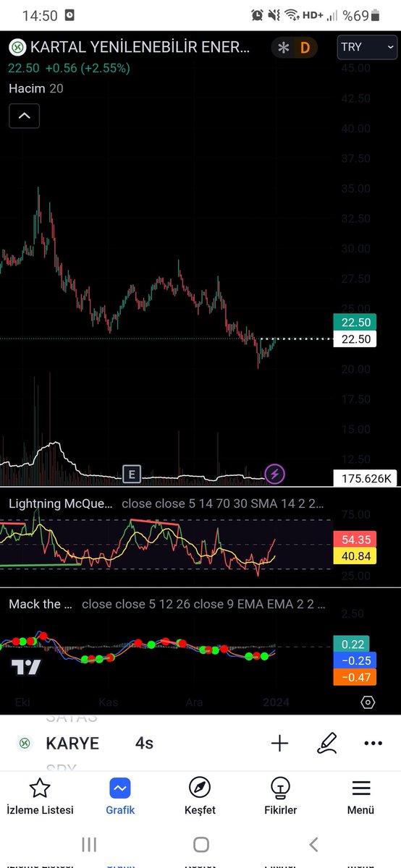This screenshot has width=401, height=868.
Task: Add indicator with the plus icon
Action: coord(279,744)
